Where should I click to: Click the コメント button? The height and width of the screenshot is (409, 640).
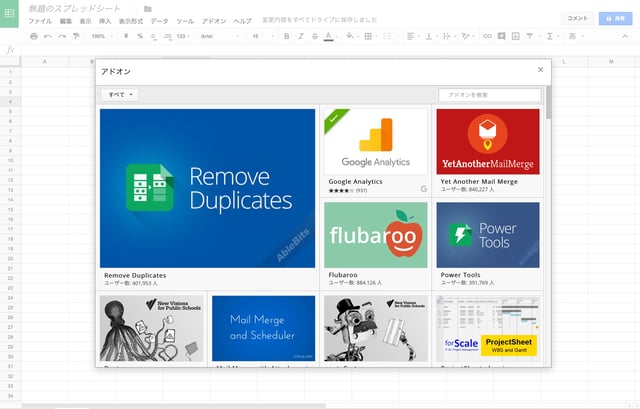pyautogui.click(x=577, y=18)
